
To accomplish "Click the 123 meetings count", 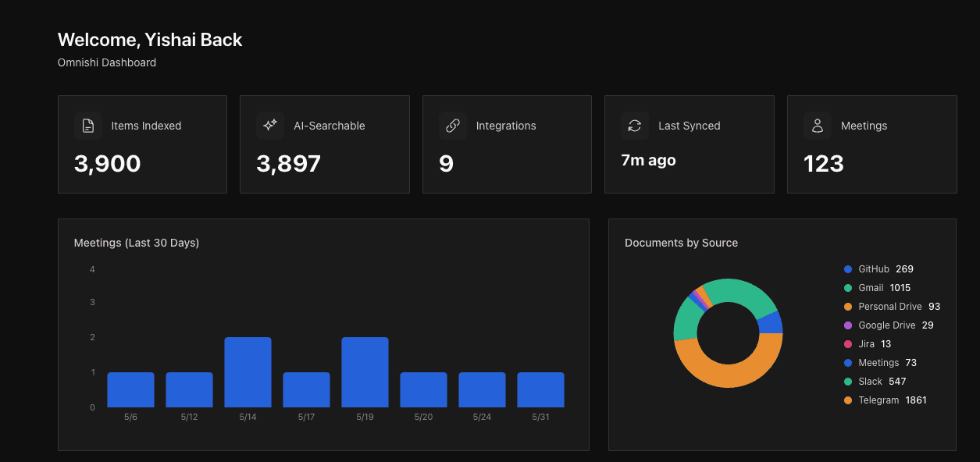I will [x=824, y=164].
